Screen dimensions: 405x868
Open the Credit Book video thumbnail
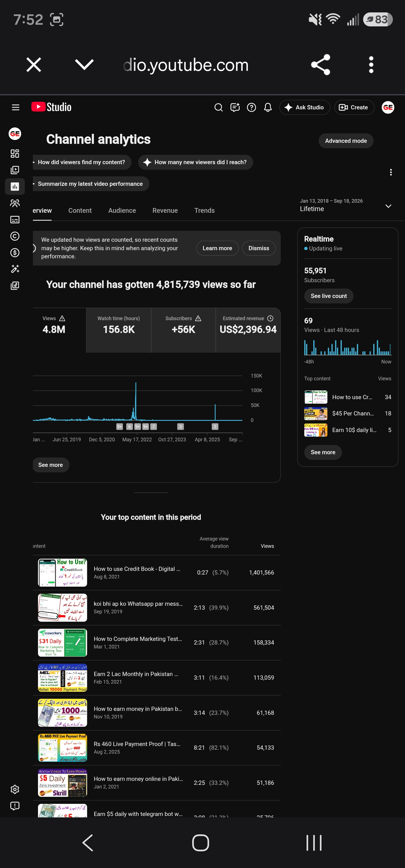pyautogui.click(x=62, y=573)
